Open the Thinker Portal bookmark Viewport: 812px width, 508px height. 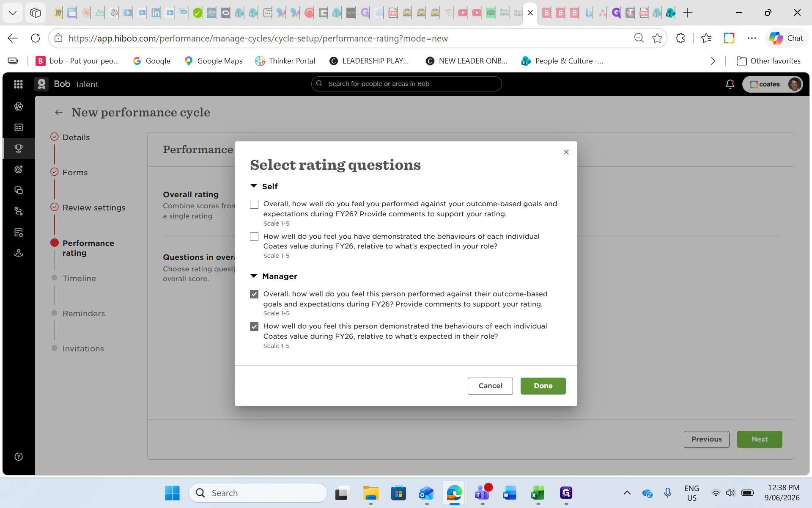[x=285, y=61]
